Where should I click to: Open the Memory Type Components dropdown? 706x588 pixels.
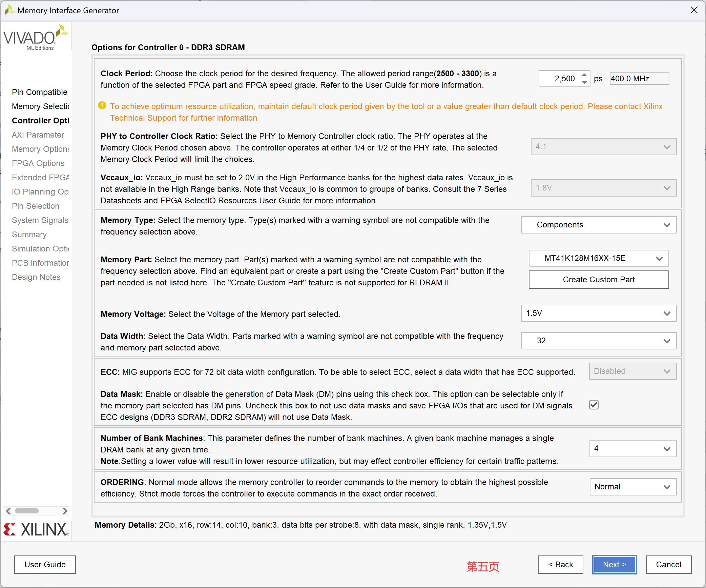click(598, 225)
